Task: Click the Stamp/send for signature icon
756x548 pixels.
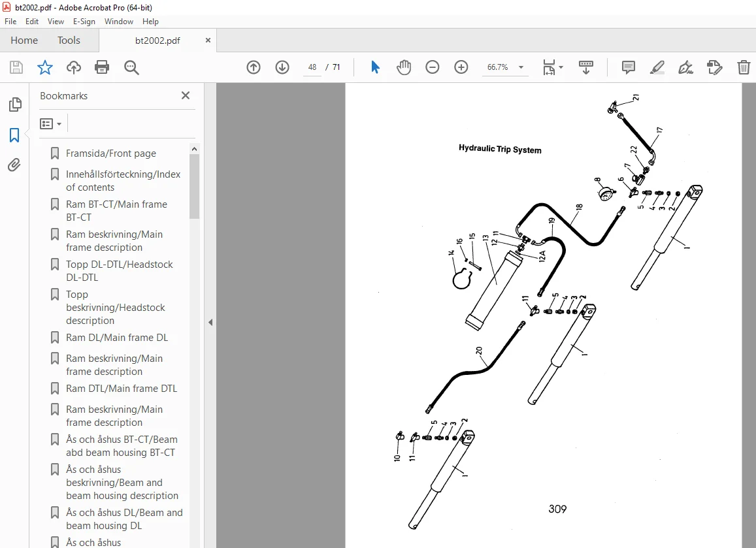Action: pos(714,67)
